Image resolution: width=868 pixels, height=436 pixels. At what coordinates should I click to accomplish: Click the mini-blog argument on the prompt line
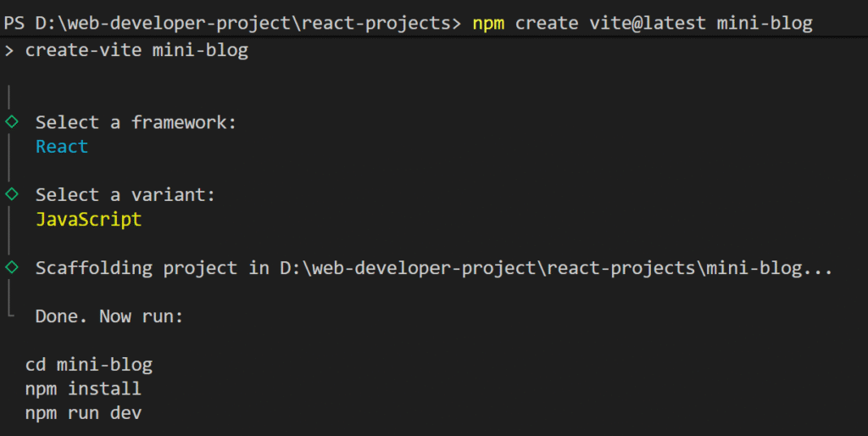click(765, 24)
